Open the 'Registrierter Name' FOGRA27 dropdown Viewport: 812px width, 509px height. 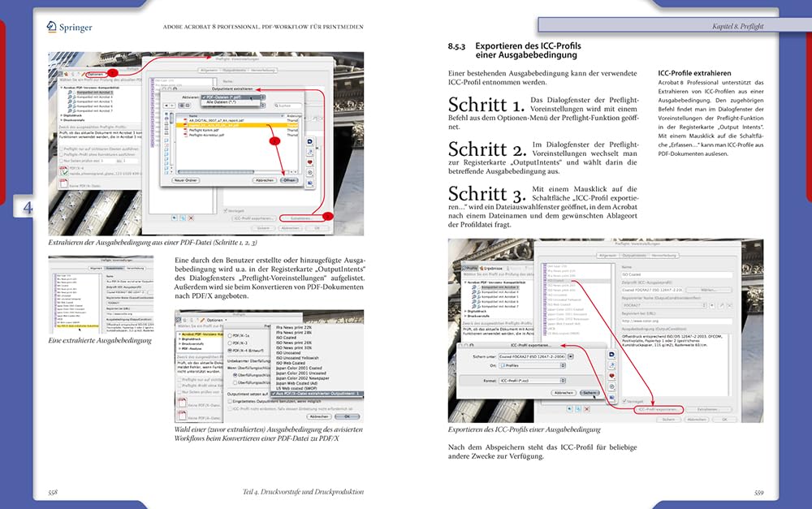point(664,305)
